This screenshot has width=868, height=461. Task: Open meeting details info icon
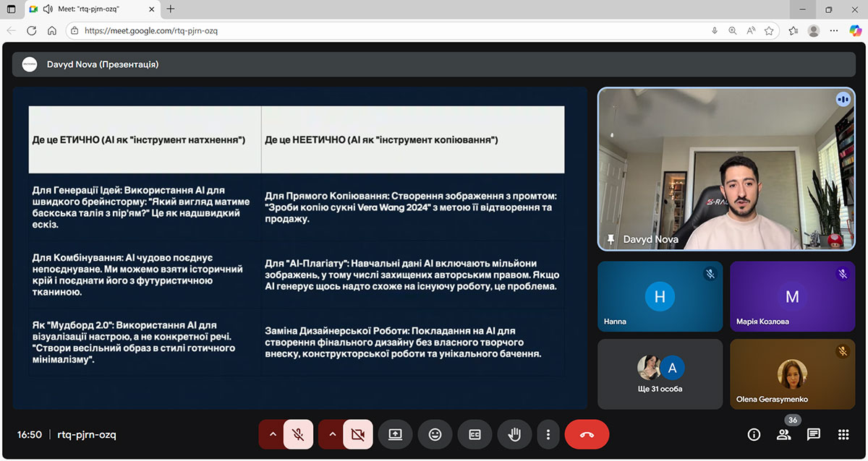(x=754, y=434)
